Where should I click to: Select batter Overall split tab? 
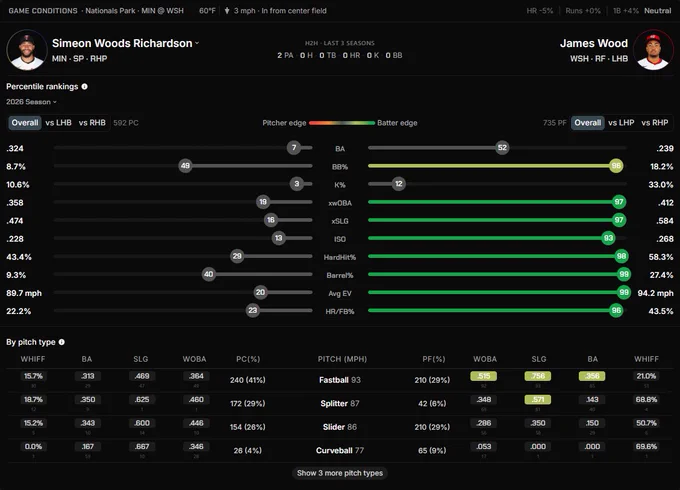(x=588, y=123)
